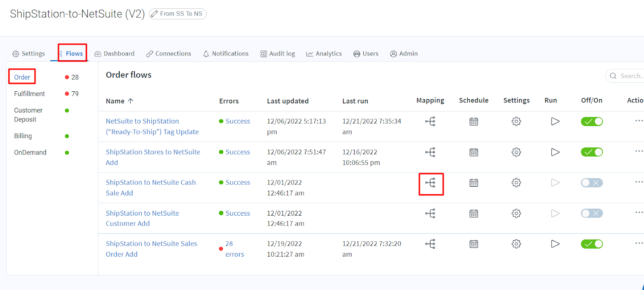
Task: Run the ShipStation Stores to NetSuite Add flow
Action: click(x=555, y=152)
